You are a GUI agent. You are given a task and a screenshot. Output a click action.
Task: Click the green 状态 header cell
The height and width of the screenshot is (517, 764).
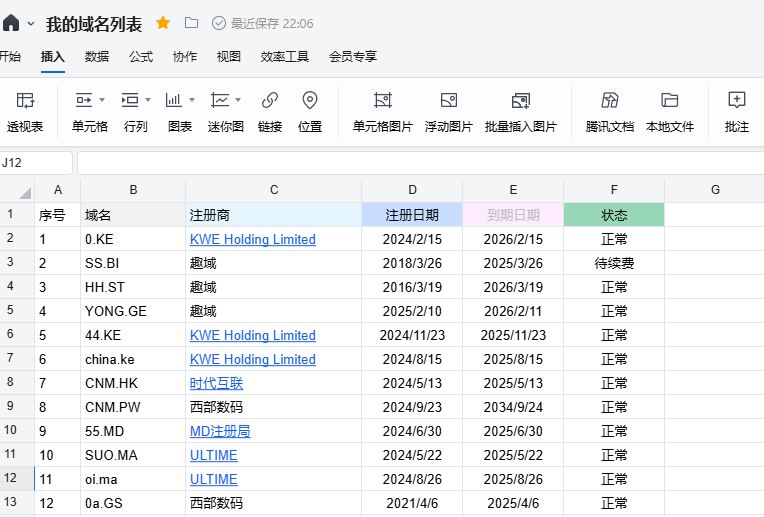(x=614, y=215)
